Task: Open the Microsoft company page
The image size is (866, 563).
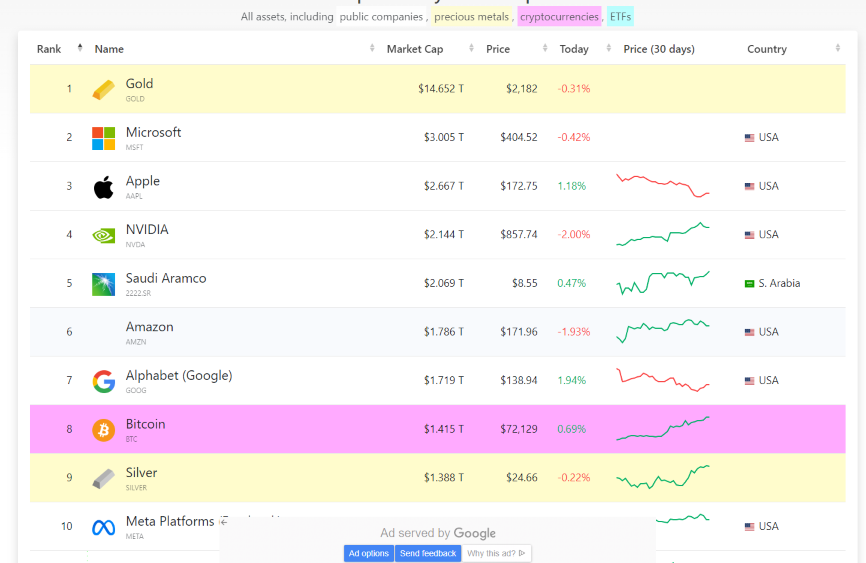Action: pos(154,133)
